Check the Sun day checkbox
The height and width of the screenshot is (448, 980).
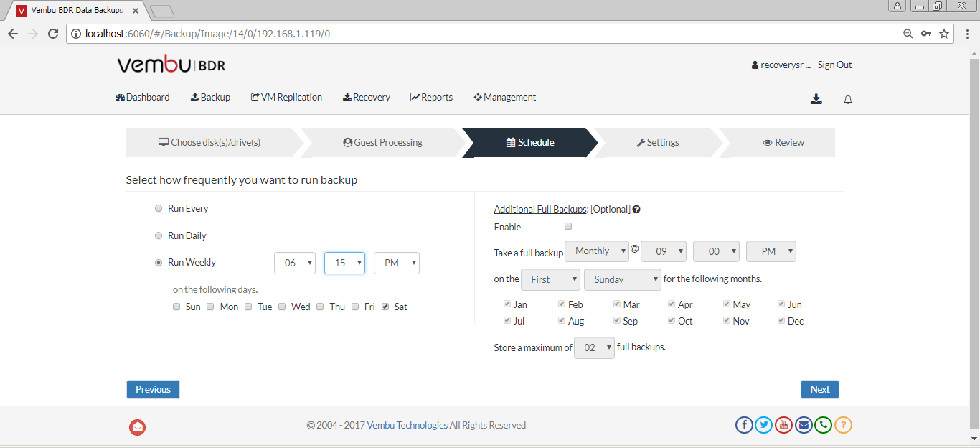tap(176, 307)
